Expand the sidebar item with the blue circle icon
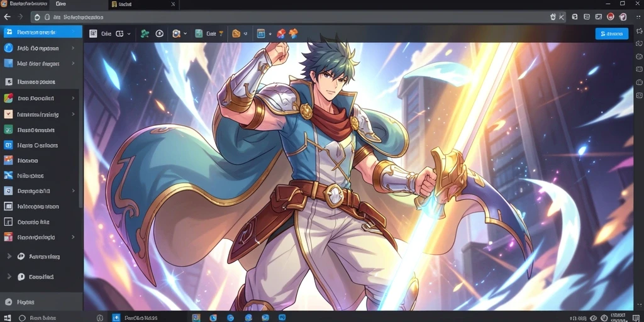644x322 pixels. (41, 48)
